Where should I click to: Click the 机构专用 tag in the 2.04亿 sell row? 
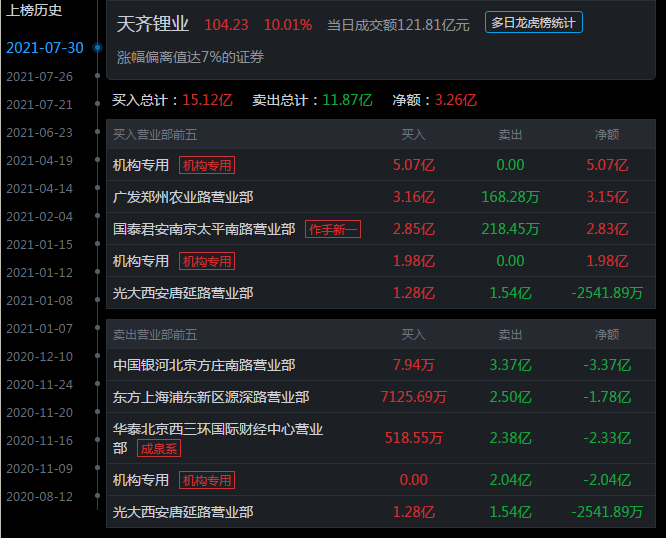[x=207, y=480]
